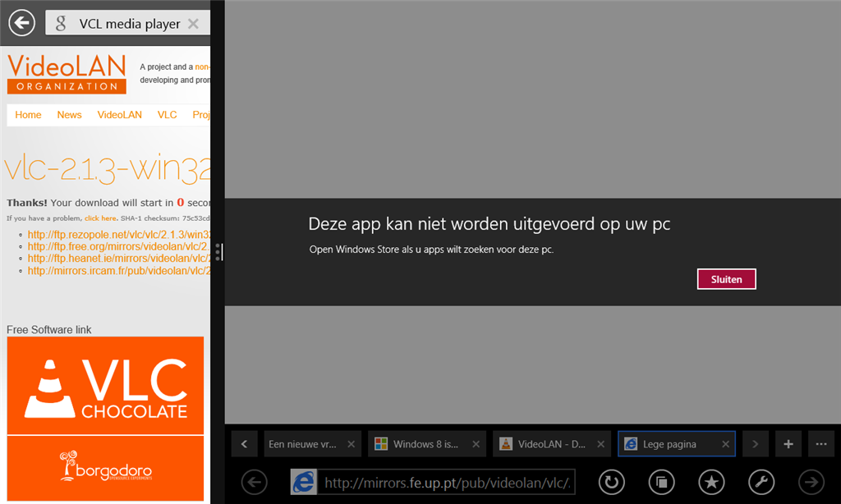Go back in the Internet Explorer navigation bar
The image size is (841, 504).
(255, 483)
